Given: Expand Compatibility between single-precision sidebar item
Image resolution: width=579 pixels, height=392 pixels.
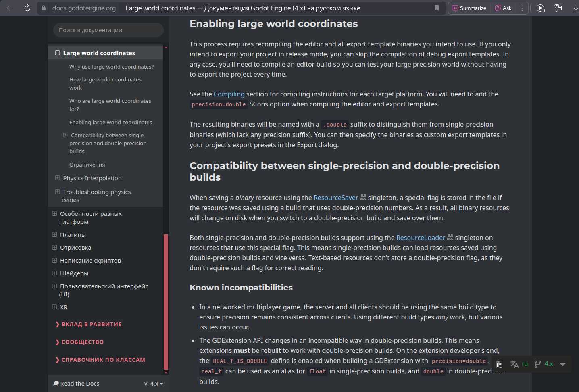Looking at the screenshot, I should (x=65, y=135).
